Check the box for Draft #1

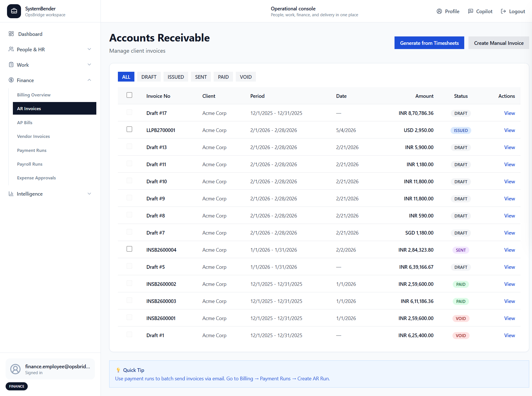129,334
